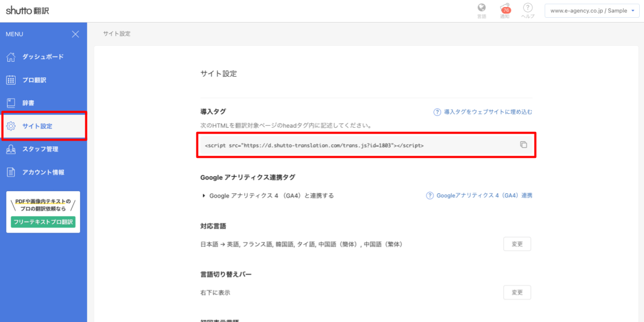Click the 次のHTMLを翻訳対象ページ instruction text
The image size is (644, 322).
point(286,126)
